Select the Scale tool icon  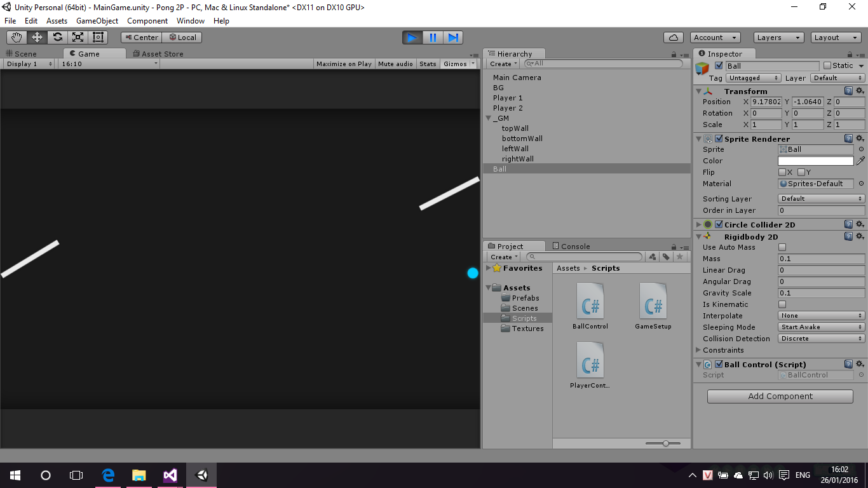(78, 37)
